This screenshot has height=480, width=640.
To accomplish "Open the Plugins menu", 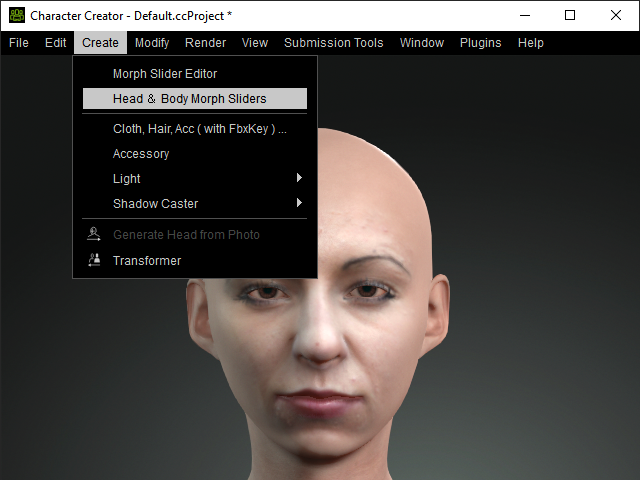I will (x=480, y=43).
